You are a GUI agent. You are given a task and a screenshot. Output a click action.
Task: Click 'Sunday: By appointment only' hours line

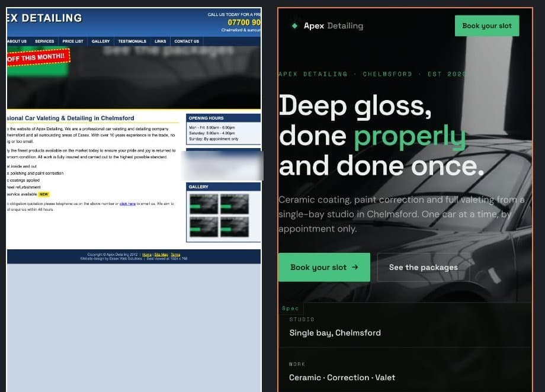(214, 139)
